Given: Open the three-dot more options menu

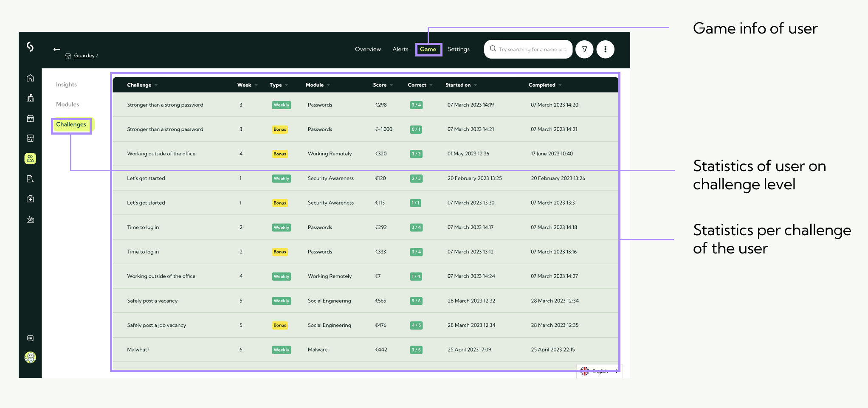Looking at the screenshot, I should pyautogui.click(x=605, y=49).
